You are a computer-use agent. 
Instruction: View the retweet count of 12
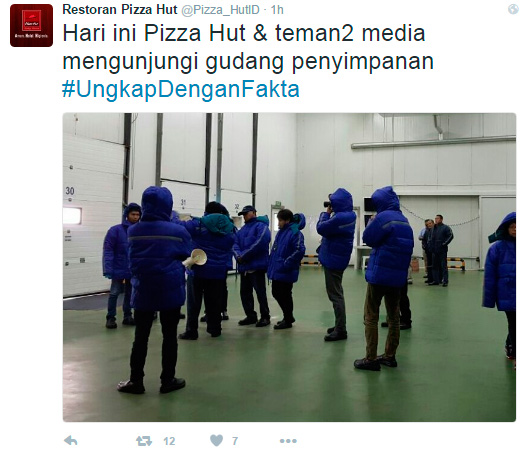coord(169,441)
